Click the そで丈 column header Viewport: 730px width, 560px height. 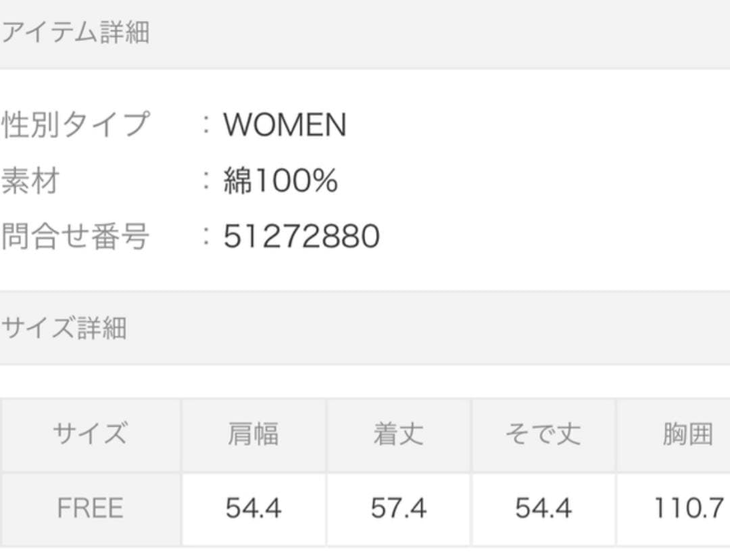tap(543, 434)
